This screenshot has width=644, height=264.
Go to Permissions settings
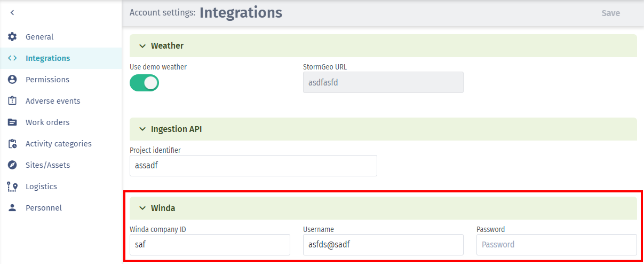pos(61,80)
